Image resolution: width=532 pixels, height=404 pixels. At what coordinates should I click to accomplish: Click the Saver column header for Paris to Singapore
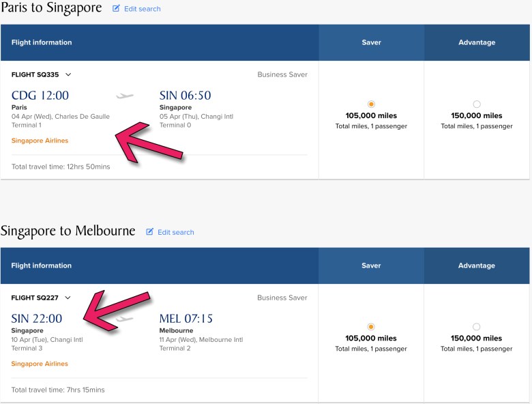(x=371, y=42)
